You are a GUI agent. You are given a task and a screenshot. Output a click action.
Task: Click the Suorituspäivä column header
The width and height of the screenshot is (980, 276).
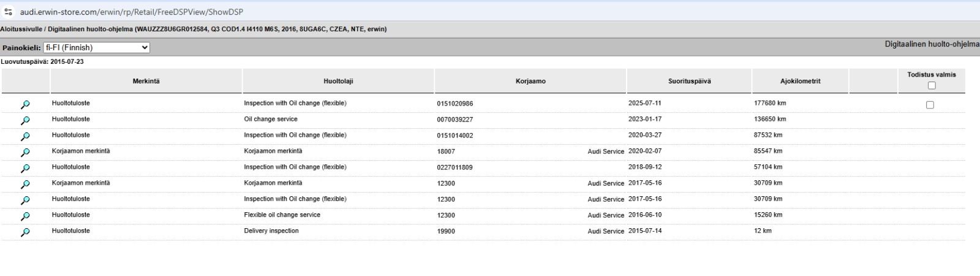coord(689,81)
